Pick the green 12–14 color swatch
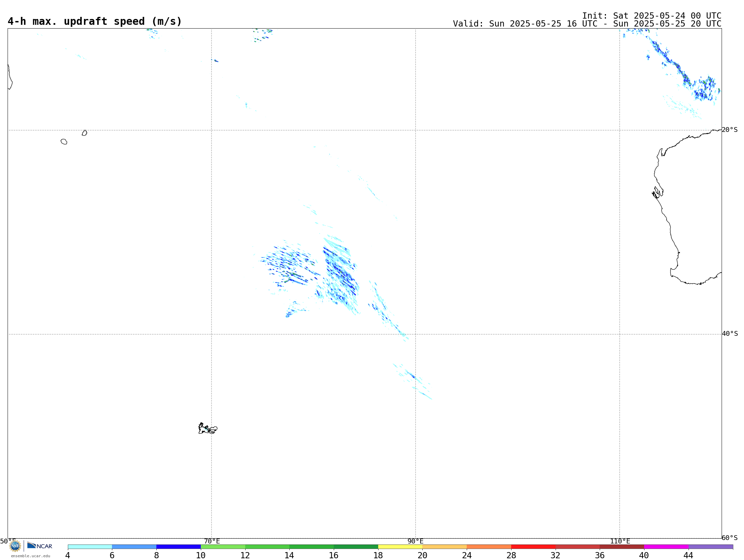The width and height of the screenshot is (744, 560). pyautogui.click(x=267, y=547)
